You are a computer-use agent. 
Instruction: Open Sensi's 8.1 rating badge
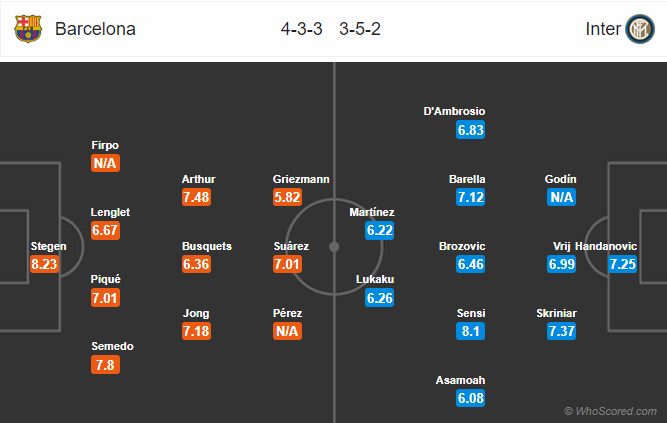point(469,332)
